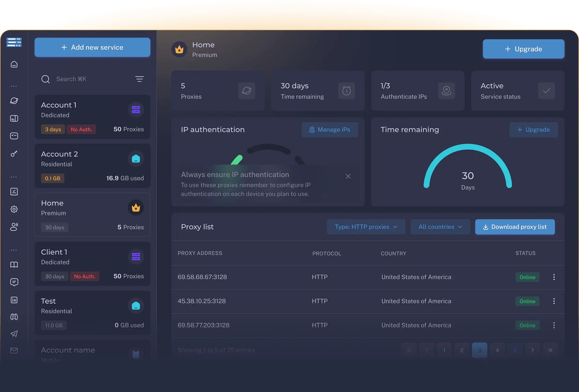Viewport: 579px width, 392px height.
Task: Expand the Type: HTTP proxies dropdown
Action: (x=366, y=227)
